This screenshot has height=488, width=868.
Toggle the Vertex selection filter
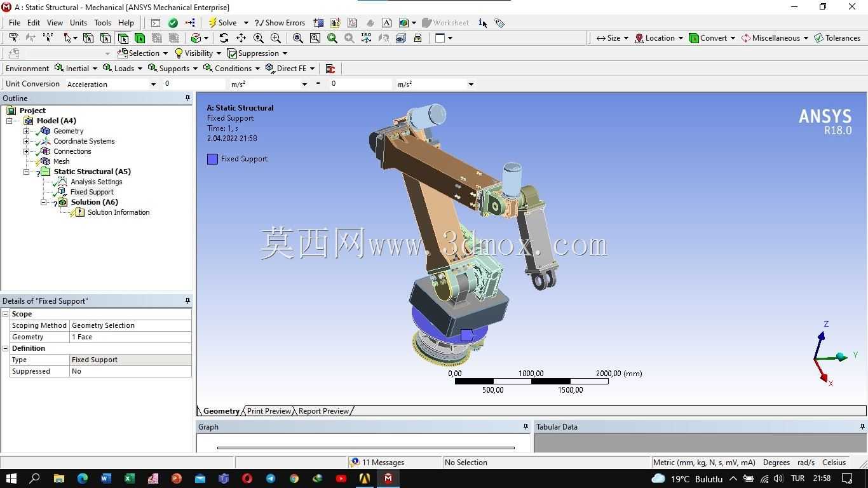coord(88,38)
